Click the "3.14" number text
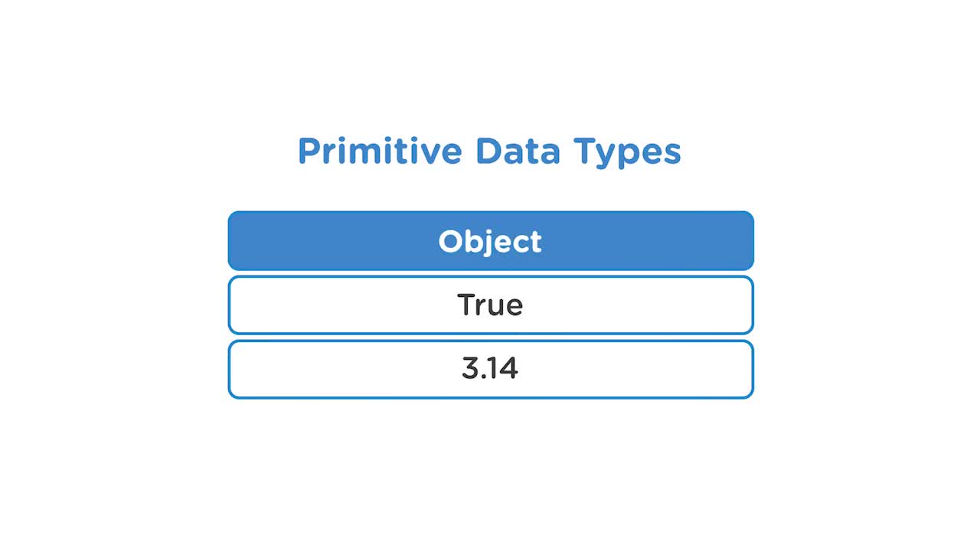 click(490, 369)
